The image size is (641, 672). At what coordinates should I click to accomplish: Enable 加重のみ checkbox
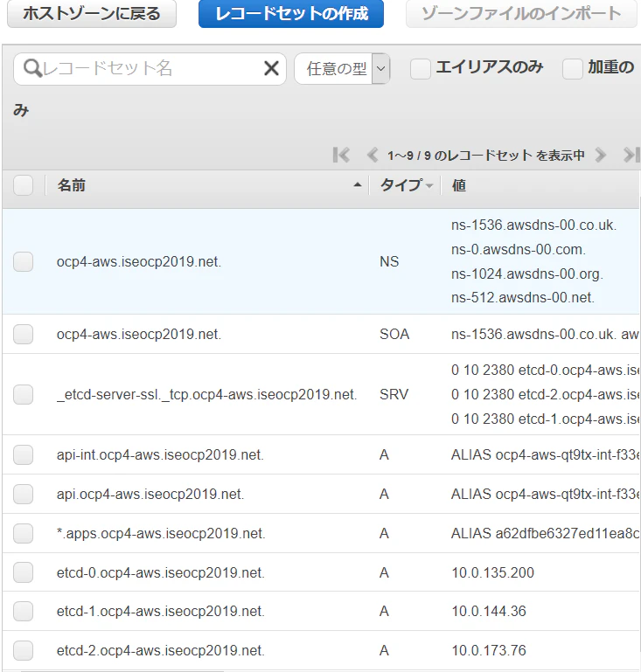point(573,69)
